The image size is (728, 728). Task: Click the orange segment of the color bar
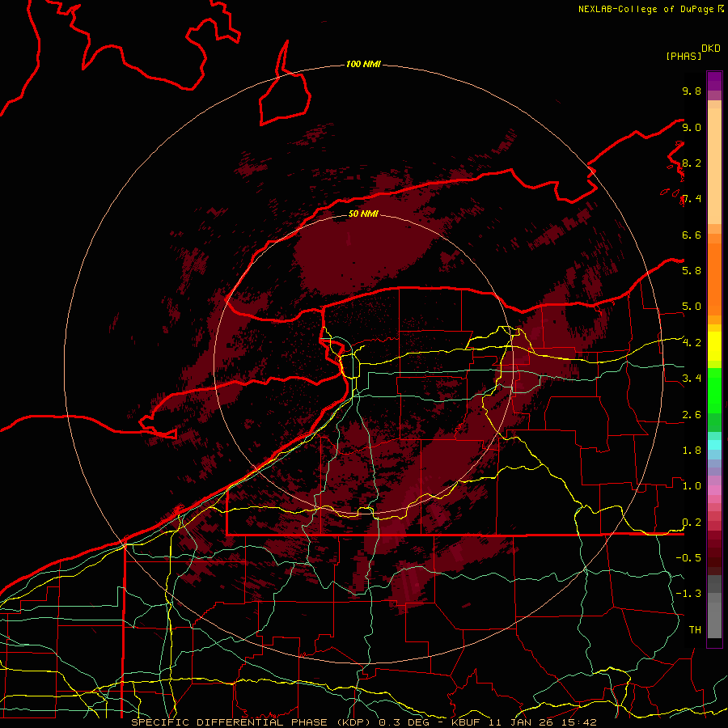[714, 278]
